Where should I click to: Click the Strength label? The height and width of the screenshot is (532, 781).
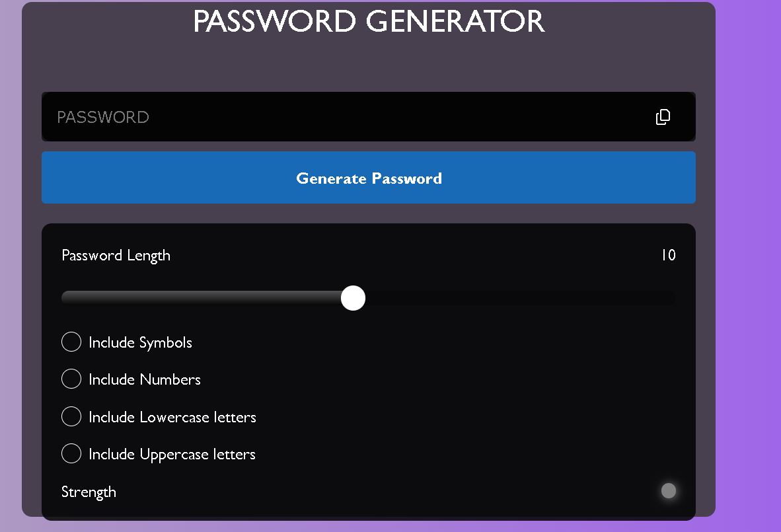point(89,492)
